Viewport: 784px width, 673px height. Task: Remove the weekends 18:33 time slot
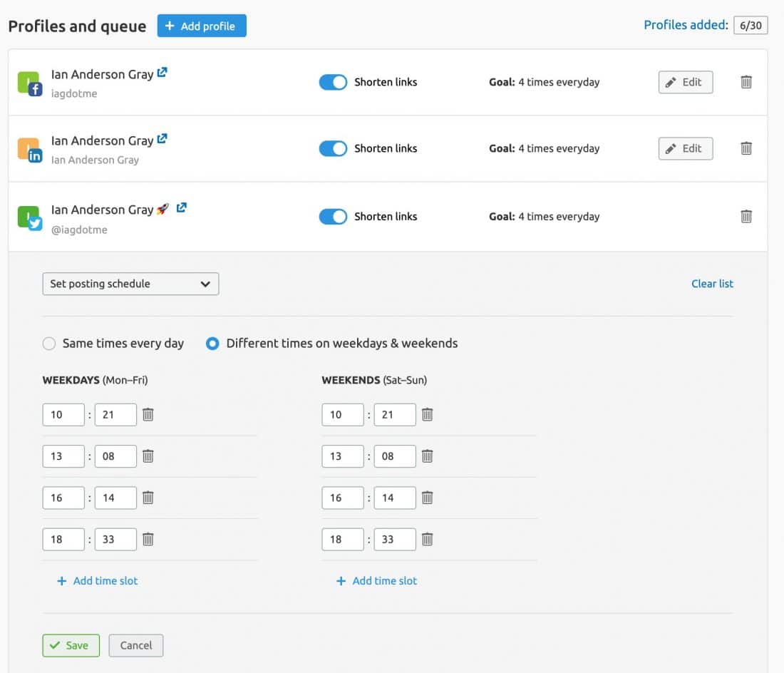[x=427, y=539]
